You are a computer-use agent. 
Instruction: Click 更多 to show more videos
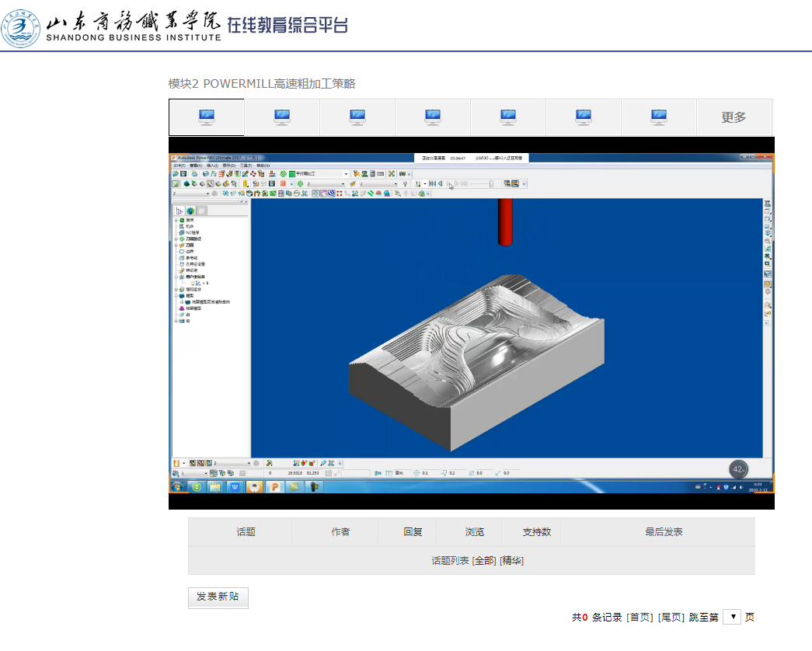pos(734,117)
